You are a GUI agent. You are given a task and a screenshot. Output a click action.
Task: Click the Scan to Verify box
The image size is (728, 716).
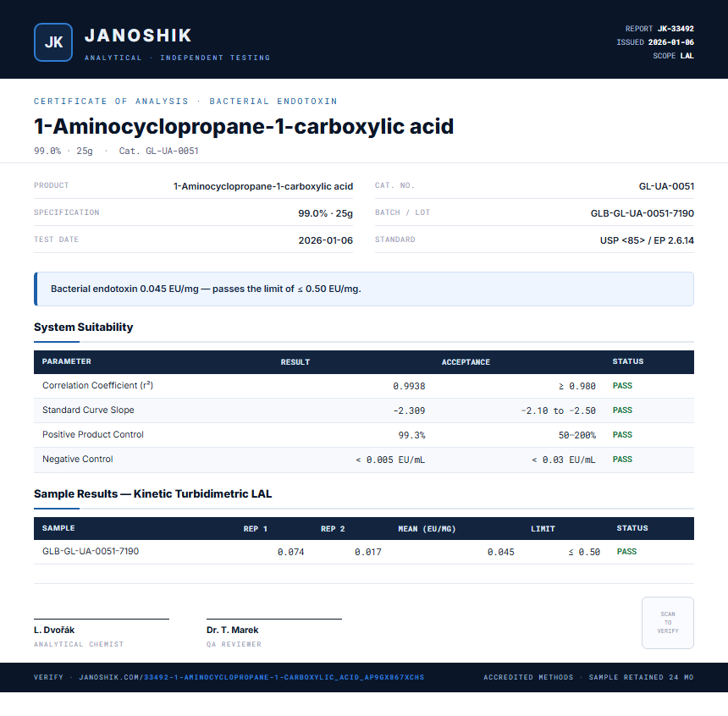[x=668, y=623]
